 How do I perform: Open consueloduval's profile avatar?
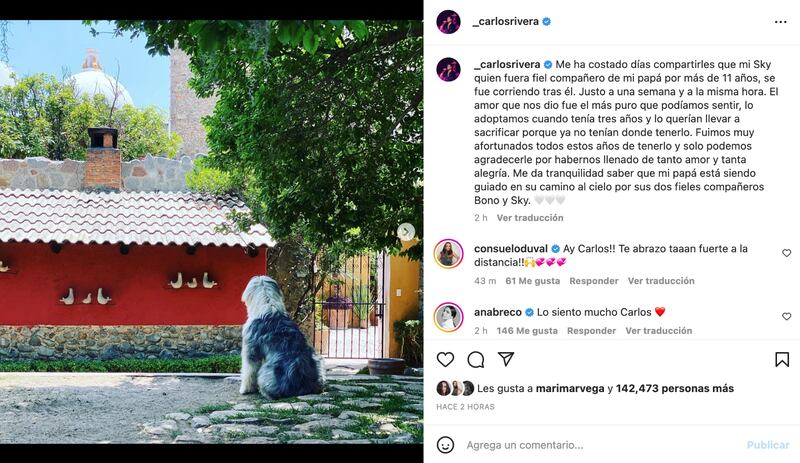click(x=448, y=253)
